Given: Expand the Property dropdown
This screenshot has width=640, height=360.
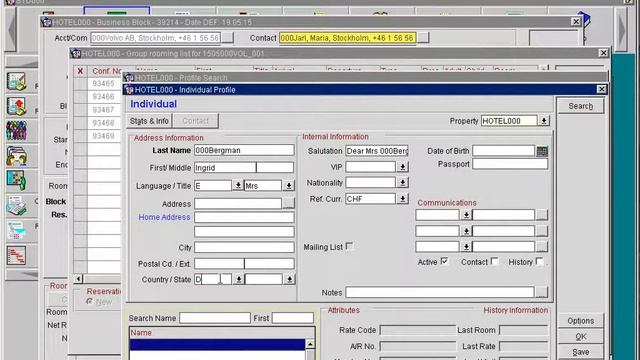Looking at the screenshot, I should click(x=544, y=121).
